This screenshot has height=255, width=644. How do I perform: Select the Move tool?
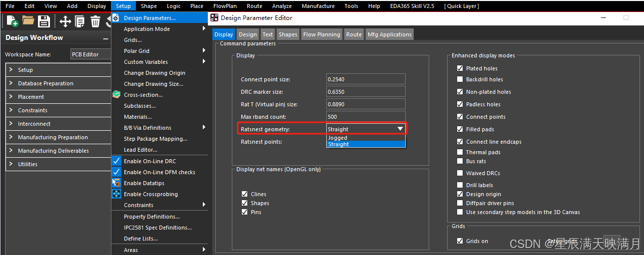(65, 21)
